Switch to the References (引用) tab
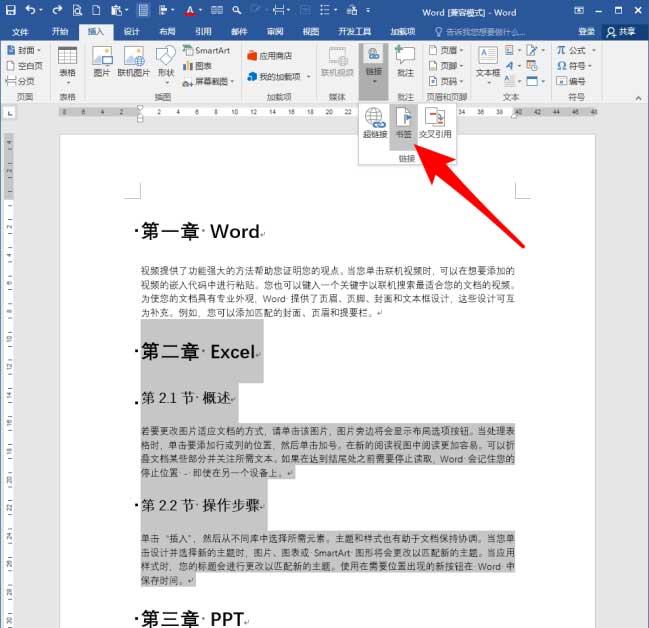Screen dimensions: 649x628 (203, 31)
